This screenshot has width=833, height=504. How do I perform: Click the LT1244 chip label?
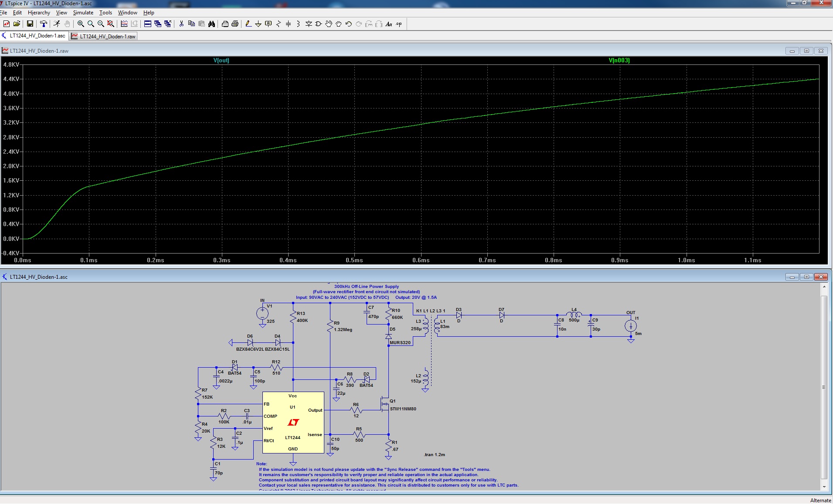292,437
